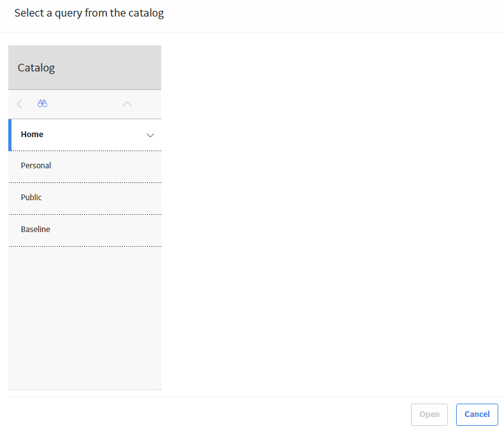
Task: Navigate up one level with the caret icon
Action: [x=127, y=104]
